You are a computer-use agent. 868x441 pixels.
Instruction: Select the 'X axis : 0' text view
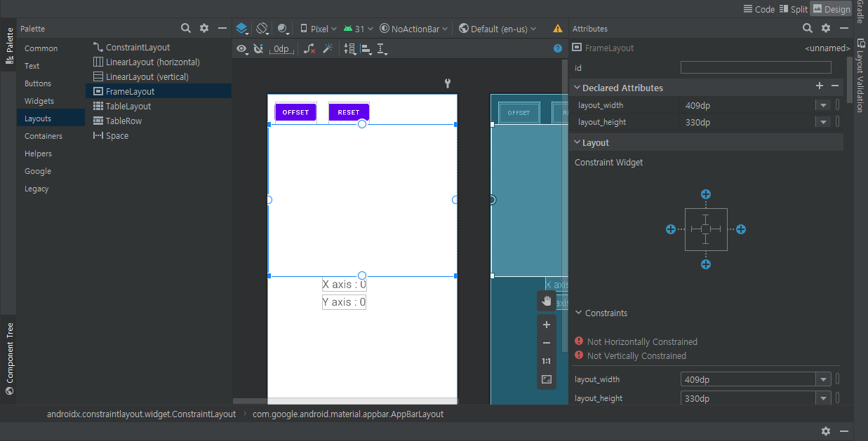coord(344,285)
